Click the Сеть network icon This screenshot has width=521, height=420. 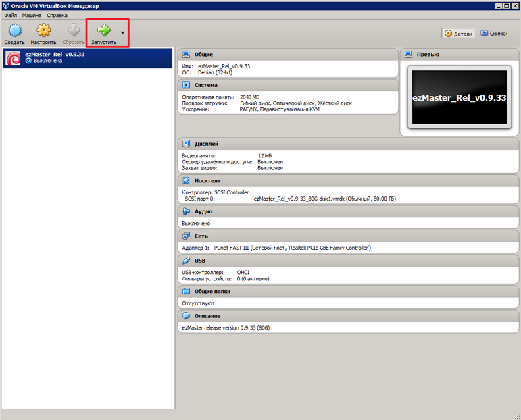click(x=186, y=236)
